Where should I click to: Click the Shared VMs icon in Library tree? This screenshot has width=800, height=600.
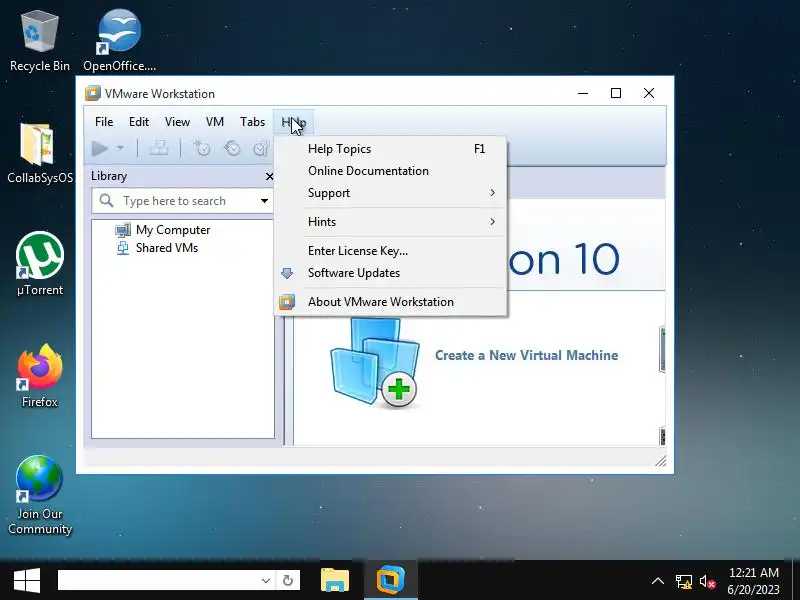(122, 248)
